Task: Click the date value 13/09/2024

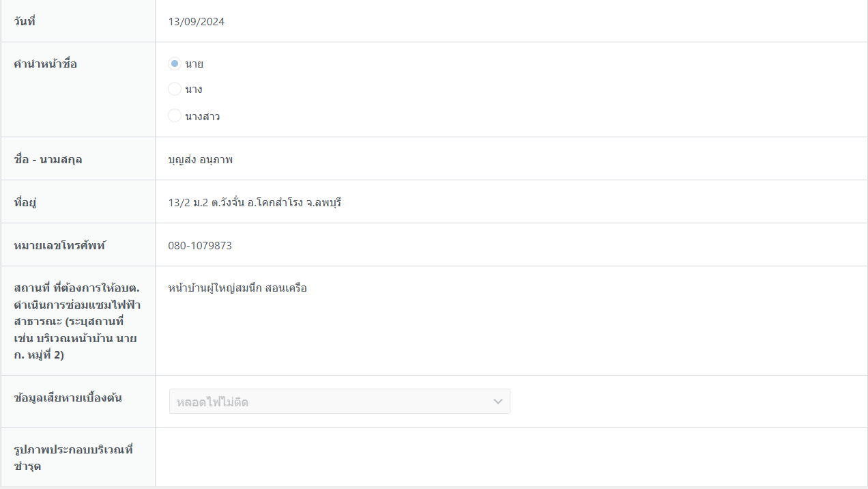Action: tap(197, 22)
